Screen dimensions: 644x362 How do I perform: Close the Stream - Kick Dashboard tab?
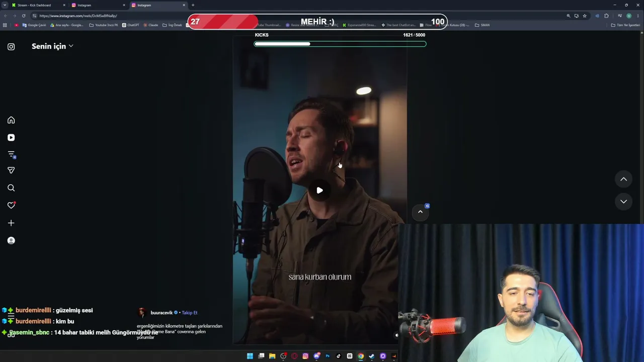(x=64, y=5)
